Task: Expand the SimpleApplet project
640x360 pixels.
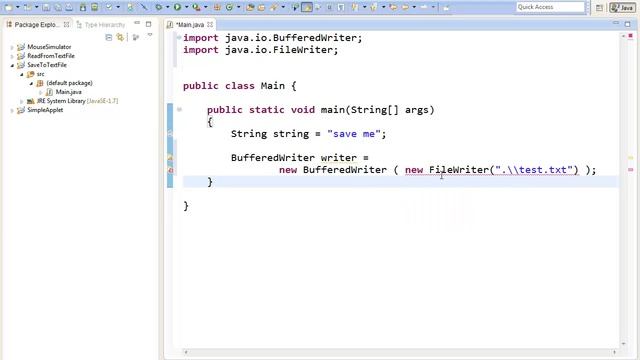Action: (x=12, y=110)
